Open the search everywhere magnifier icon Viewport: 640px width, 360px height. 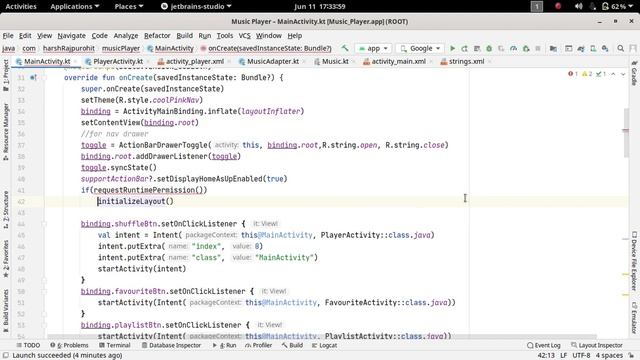(x=620, y=48)
